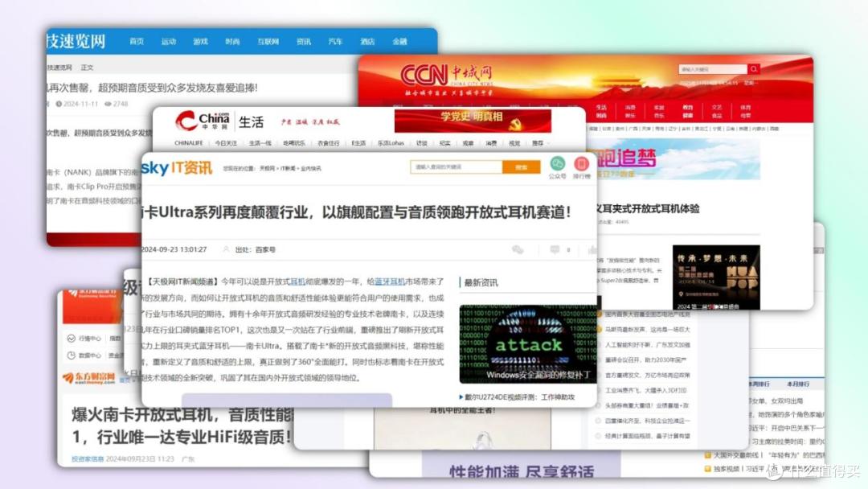Open 金融 in the blue navigation bar
Viewport: 868px width, 489px height.
(x=399, y=42)
